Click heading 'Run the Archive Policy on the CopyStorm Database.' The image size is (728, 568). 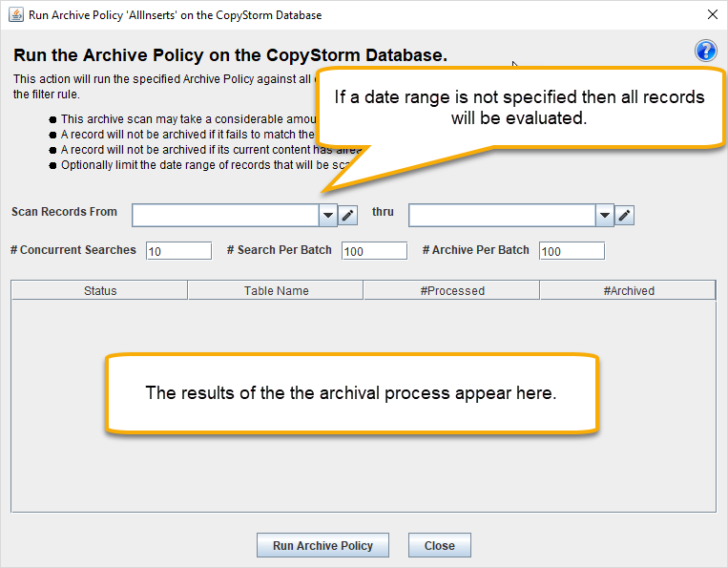[x=230, y=54]
